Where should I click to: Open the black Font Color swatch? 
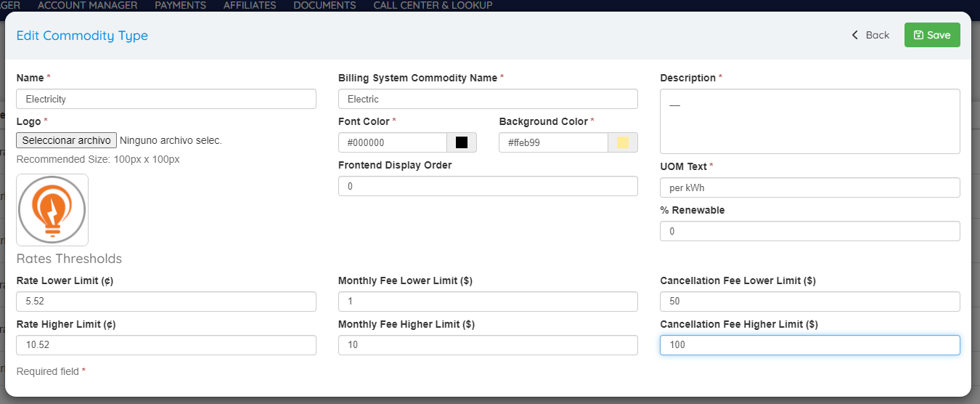[462, 142]
